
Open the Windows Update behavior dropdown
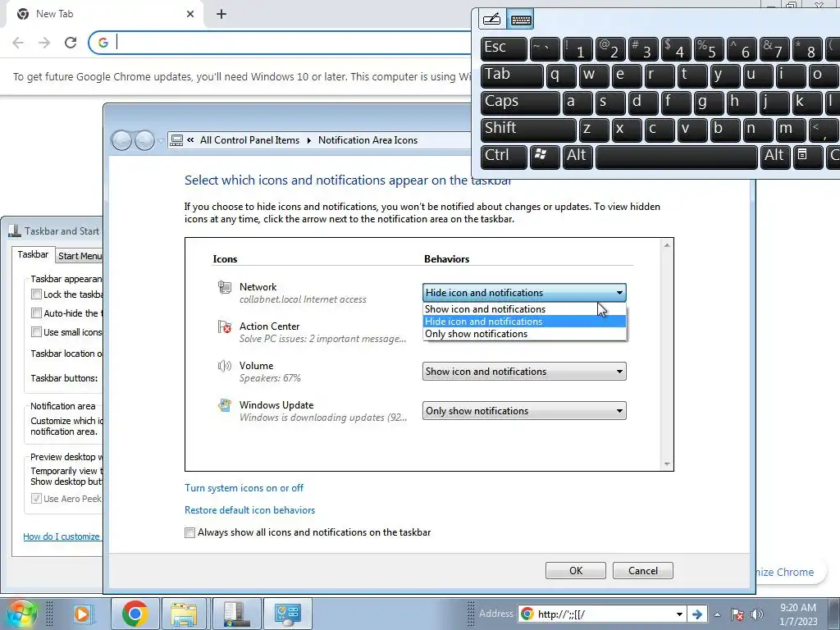point(524,411)
